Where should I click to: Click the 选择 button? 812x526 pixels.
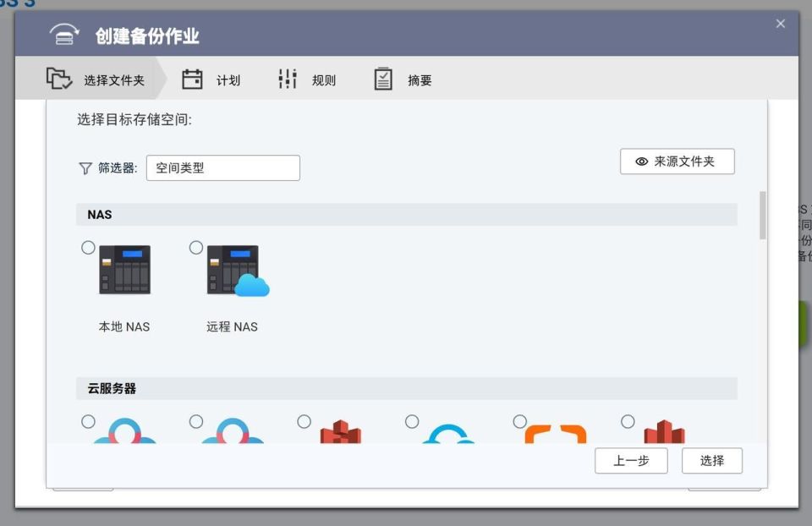[712, 460]
